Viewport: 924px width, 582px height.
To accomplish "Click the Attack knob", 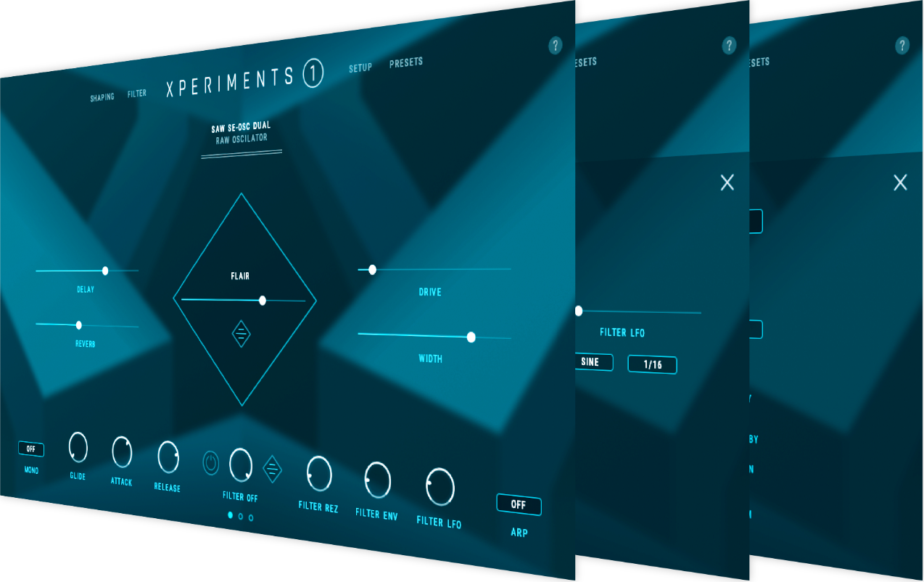I will click(x=122, y=451).
